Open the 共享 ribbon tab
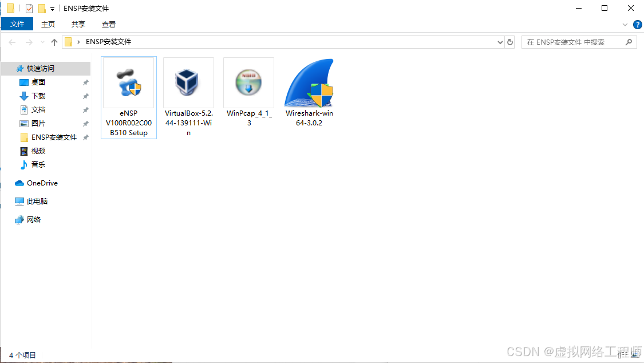644x363 pixels. click(x=78, y=24)
